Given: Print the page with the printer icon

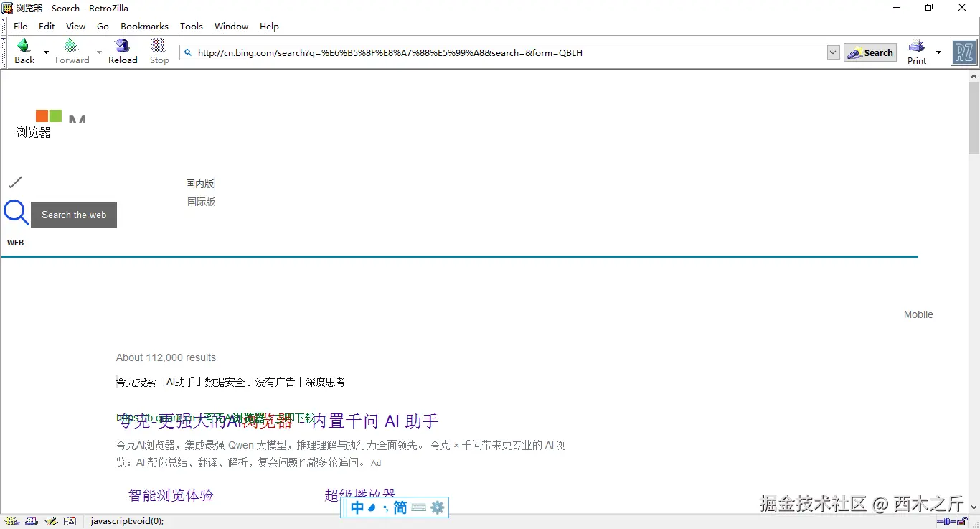Looking at the screenshot, I should coord(916,46).
